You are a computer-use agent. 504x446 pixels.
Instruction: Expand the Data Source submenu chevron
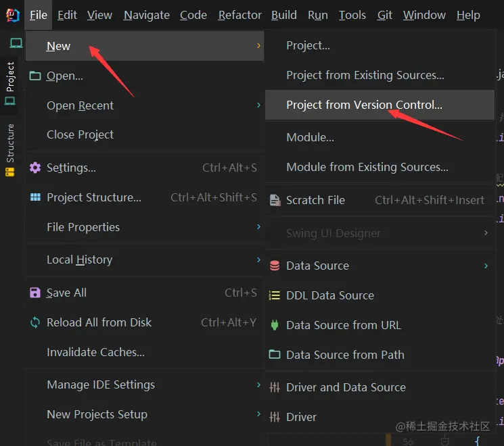click(x=486, y=266)
